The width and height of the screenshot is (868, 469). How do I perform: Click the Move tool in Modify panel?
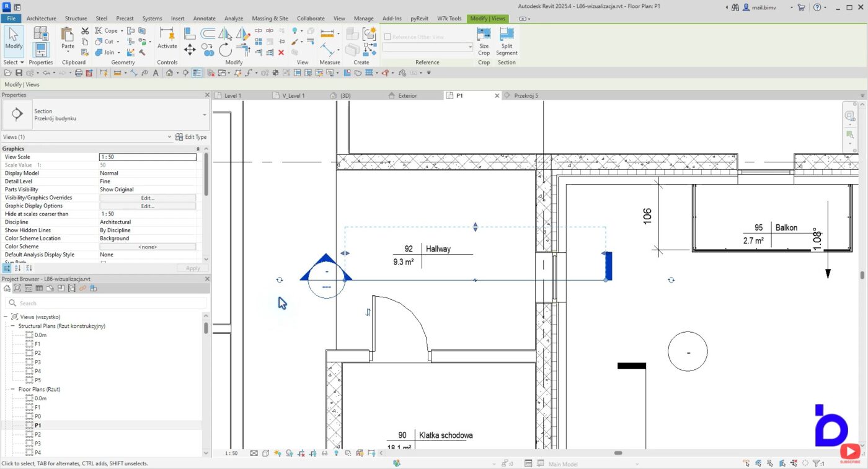click(x=190, y=50)
